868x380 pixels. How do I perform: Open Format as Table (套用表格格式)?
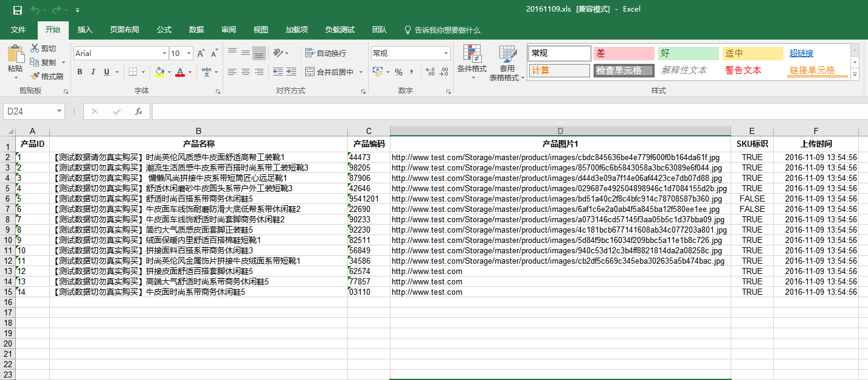coord(507,63)
